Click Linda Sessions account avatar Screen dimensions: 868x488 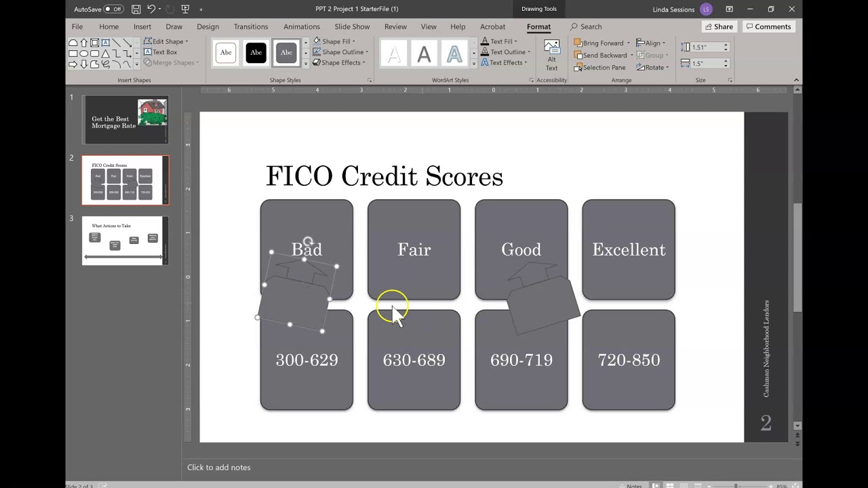click(x=707, y=9)
